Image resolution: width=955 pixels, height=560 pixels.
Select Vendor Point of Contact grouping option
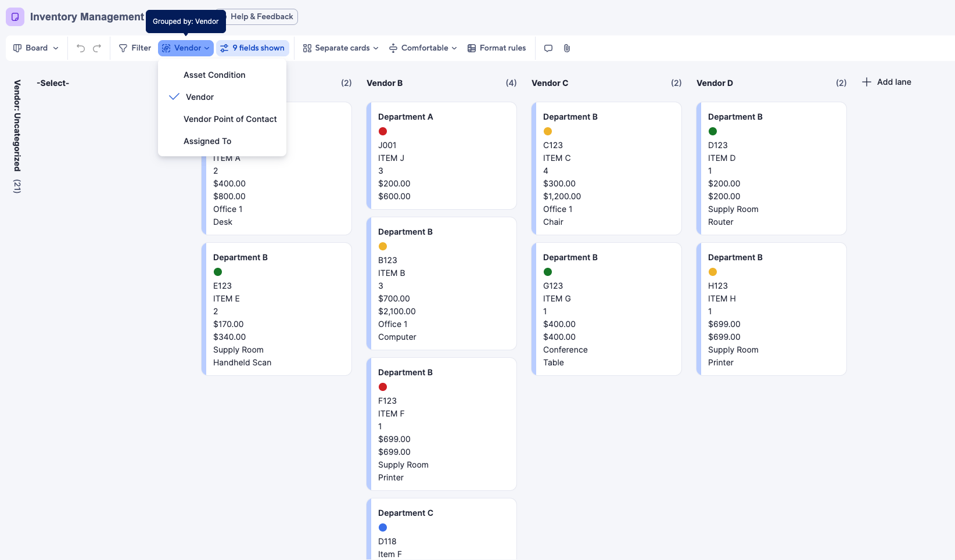point(230,119)
